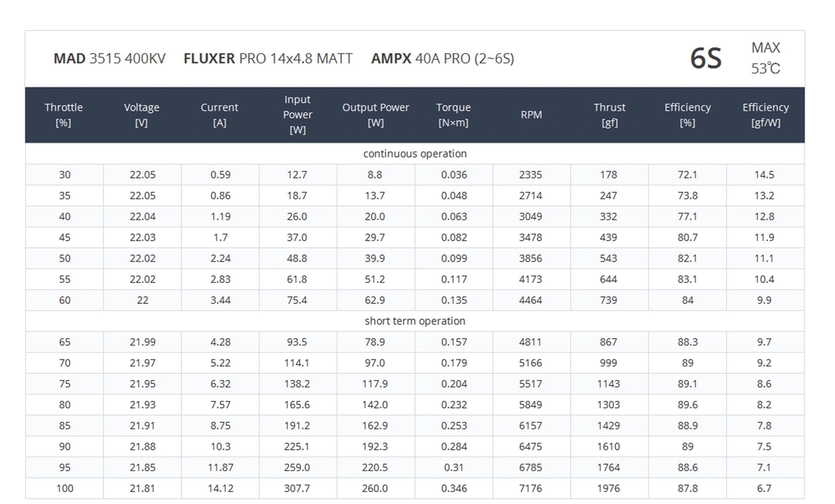Click the Input Power [W] header
Viewport: 835px width, 504px height.
[x=298, y=115]
